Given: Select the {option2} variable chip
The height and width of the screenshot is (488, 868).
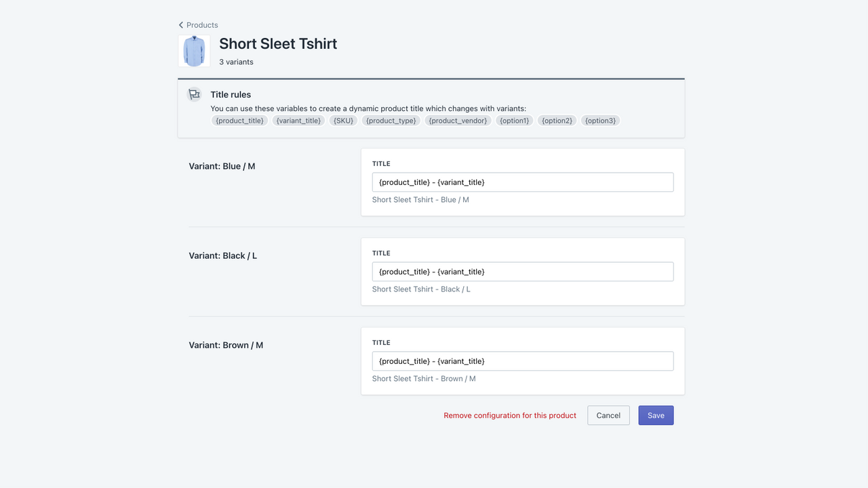Looking at the screenshot, I should [557, 121].
